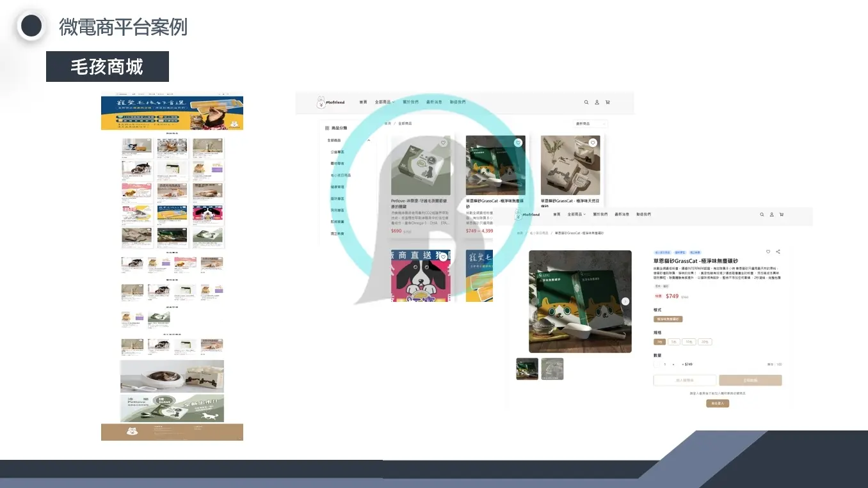Select the 10包 specification option
This screenshot has width=868, height=488.
(689, 342)
